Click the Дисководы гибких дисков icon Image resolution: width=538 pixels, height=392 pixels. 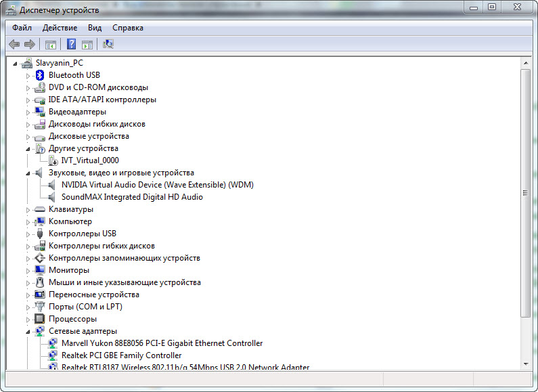(40, 125)
